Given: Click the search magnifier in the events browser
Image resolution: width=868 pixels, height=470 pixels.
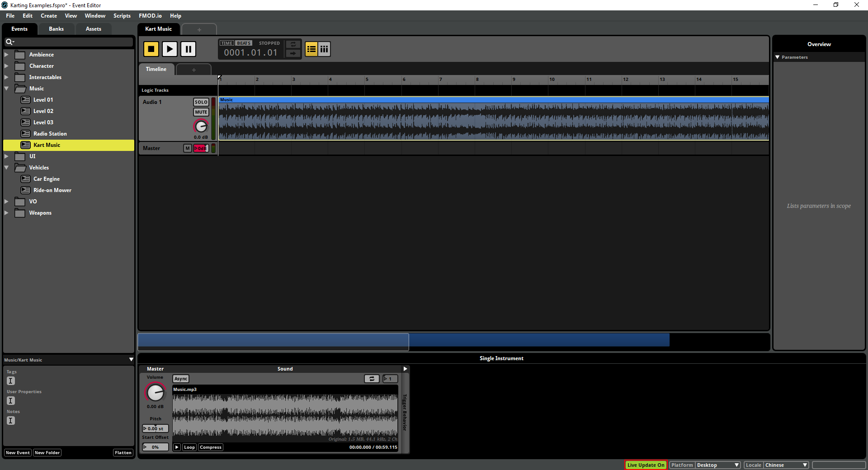Looking at the screenshot, I should [10, 42].
